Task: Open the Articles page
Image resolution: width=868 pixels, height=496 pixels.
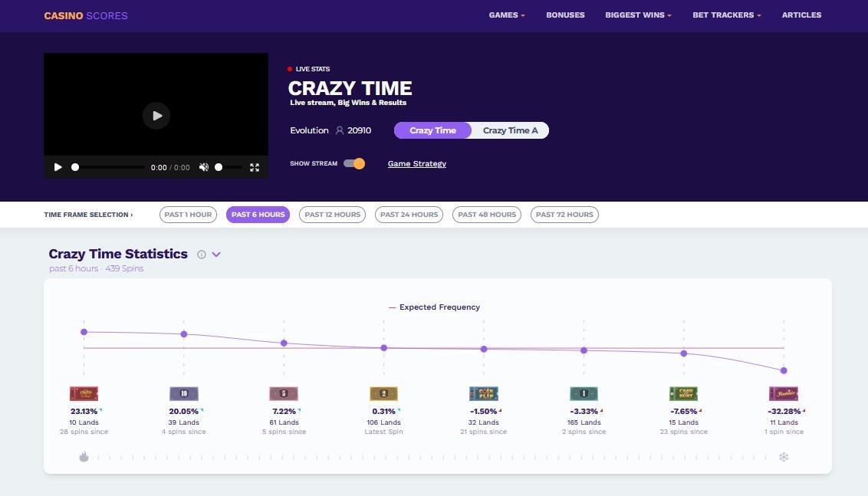Action: click(x=801, y=15)
